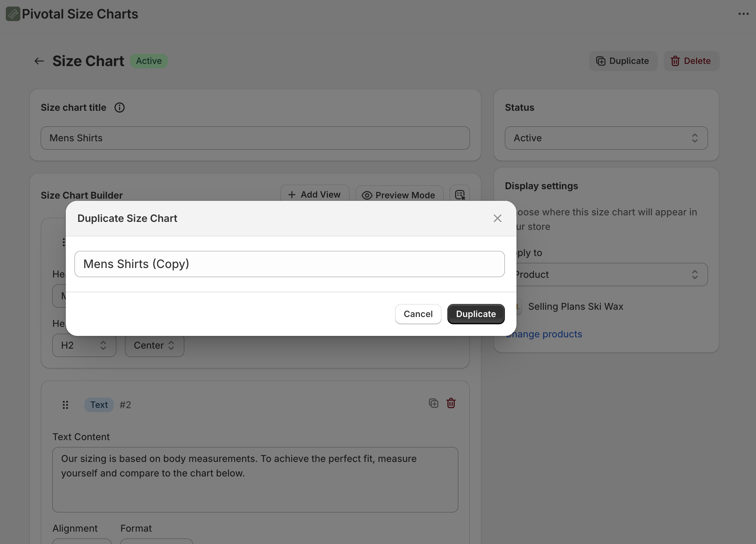Open the three-dot more options menu
Viewport: 756px width, 544px height.
click(743, 14)
